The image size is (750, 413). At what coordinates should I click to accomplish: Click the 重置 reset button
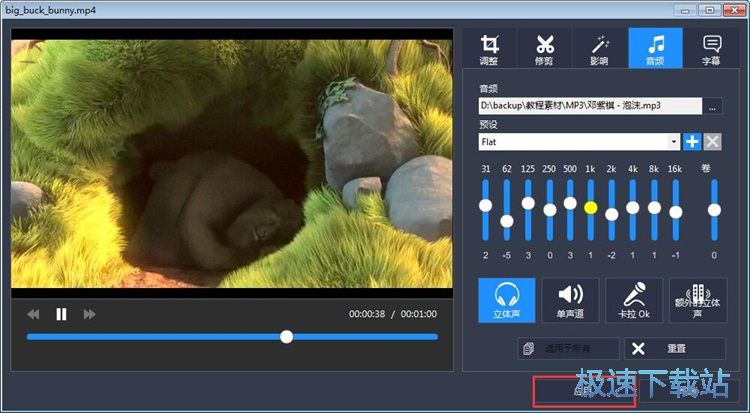675,348
